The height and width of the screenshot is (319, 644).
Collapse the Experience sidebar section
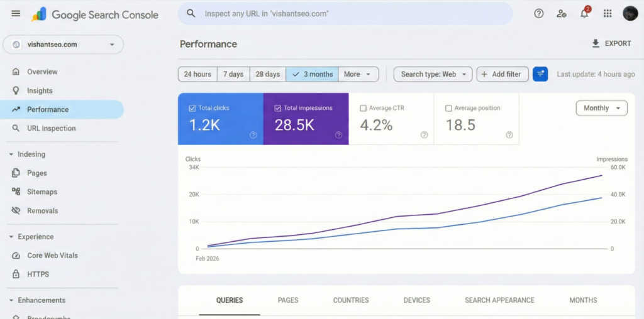pos(11,237)
